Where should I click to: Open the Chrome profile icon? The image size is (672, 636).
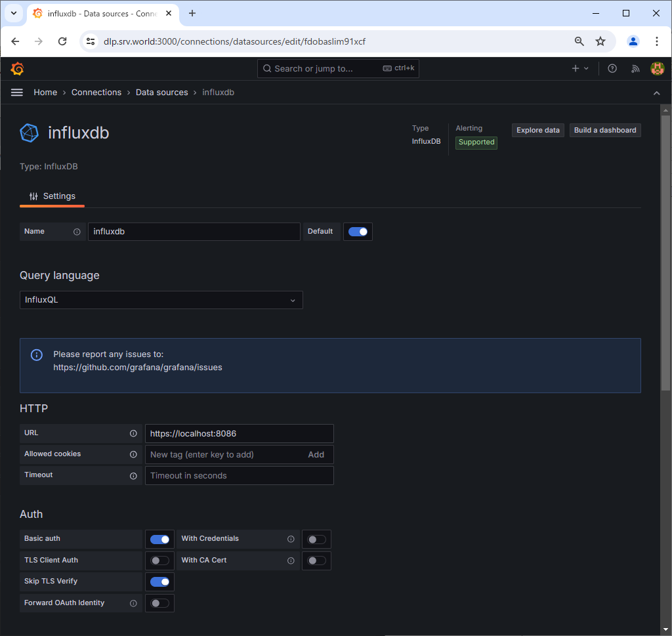633,41
